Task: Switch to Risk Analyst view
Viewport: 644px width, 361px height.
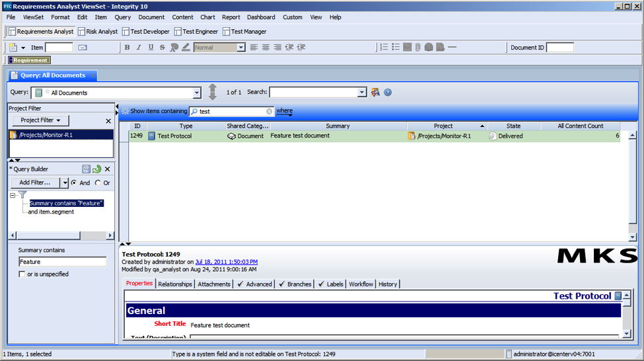Action: click(x=98, y=32)
